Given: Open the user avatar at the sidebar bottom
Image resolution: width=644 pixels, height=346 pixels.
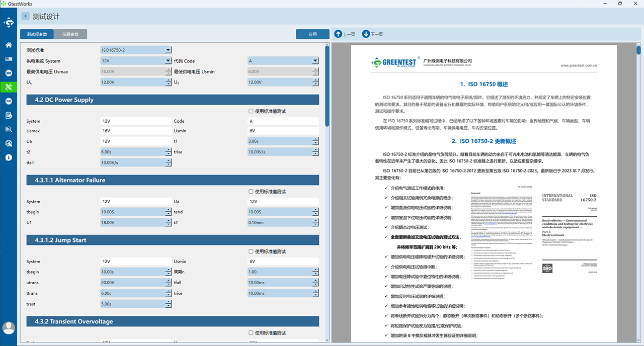Looking at the screenshot, I should 9,328.
